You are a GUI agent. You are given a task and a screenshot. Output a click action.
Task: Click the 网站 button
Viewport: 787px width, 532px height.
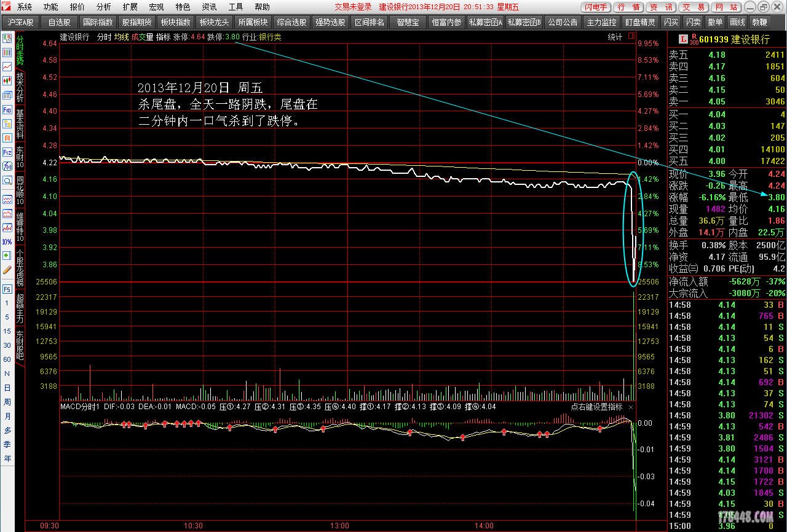(x=727, y=7)
